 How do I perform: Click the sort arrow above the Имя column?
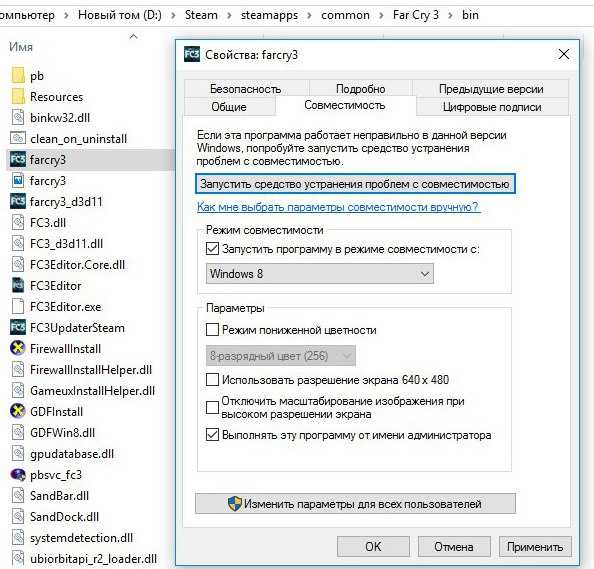133,36
